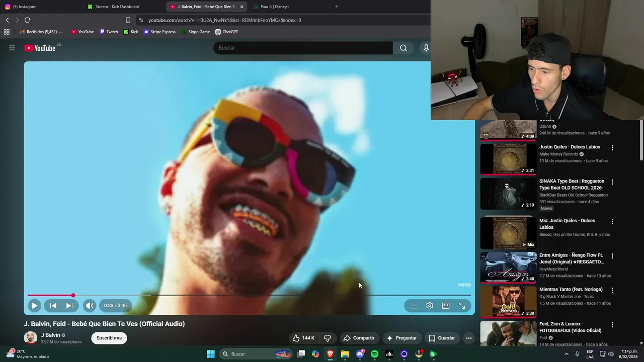Open the J Balvin channel name link
The width and height of the screenshot is (644, 362).
pyautogui.click(x=50, y=335)
